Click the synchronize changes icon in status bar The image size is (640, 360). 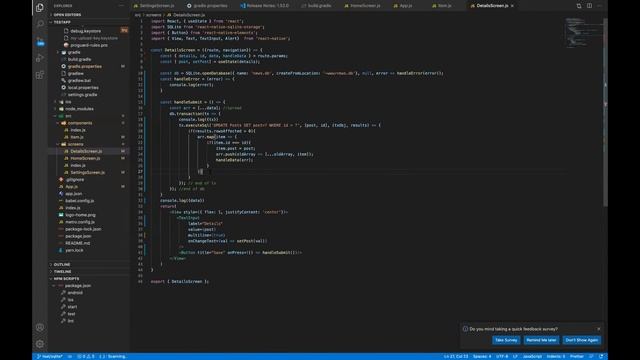click(x=70, y=356)
